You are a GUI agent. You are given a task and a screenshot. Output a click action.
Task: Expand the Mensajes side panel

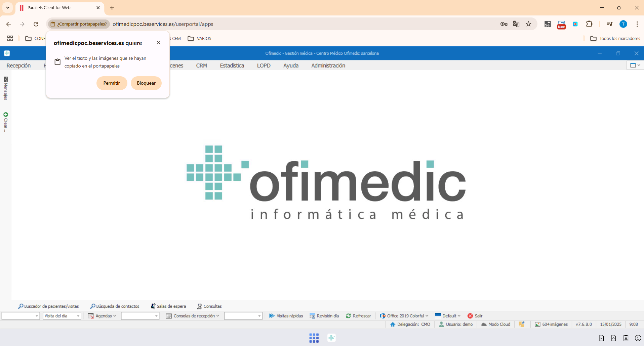(x=5, y=88)
